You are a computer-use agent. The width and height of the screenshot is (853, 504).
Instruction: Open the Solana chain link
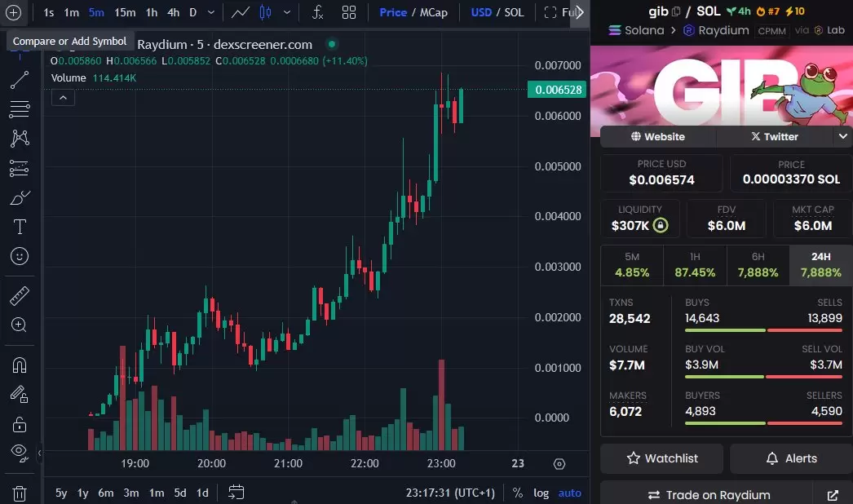click(636, 30)
